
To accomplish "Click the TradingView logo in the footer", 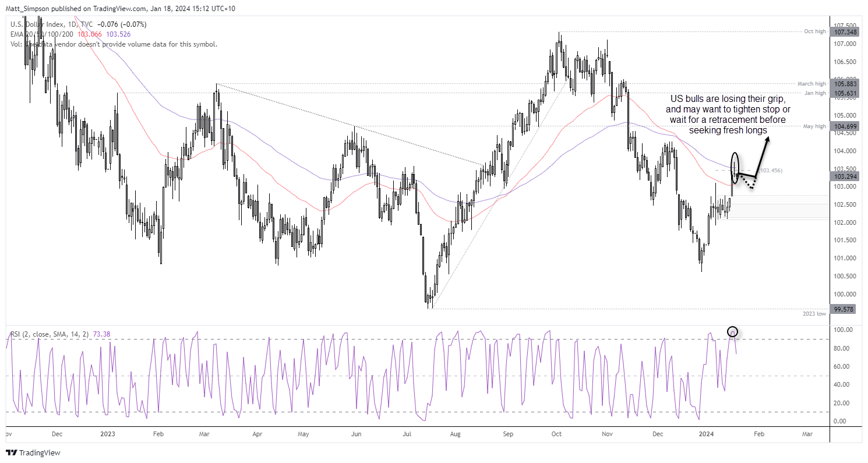I will 33,453.
